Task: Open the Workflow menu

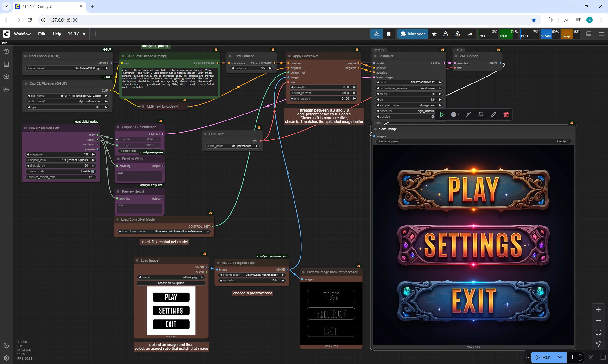Action: coord(22,34)
